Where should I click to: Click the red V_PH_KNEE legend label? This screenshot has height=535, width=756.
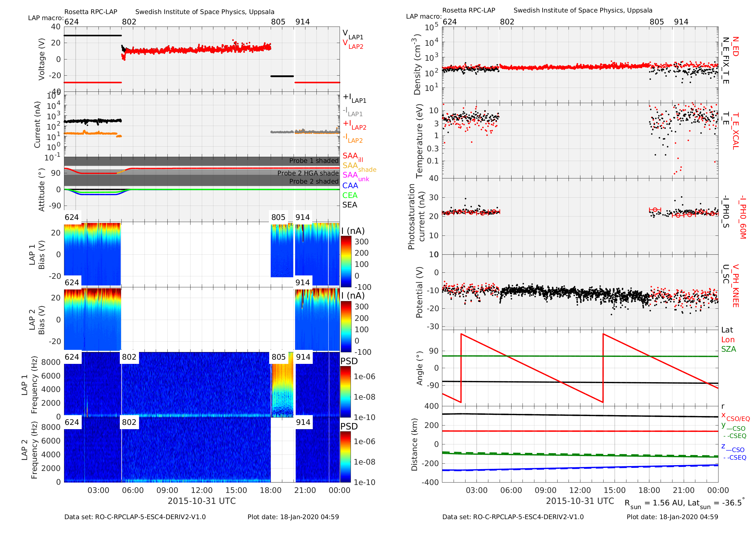[x=735, y=286]
